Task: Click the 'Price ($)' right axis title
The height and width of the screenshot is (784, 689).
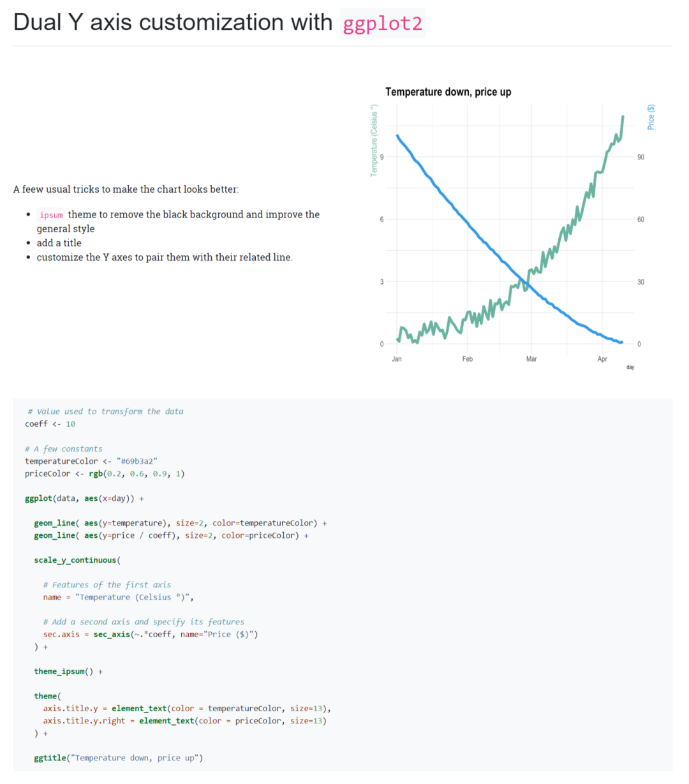Action: (651, 117)
